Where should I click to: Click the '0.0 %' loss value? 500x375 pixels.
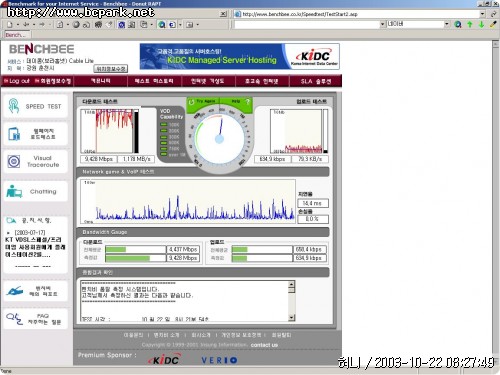(x=313, y=219)
